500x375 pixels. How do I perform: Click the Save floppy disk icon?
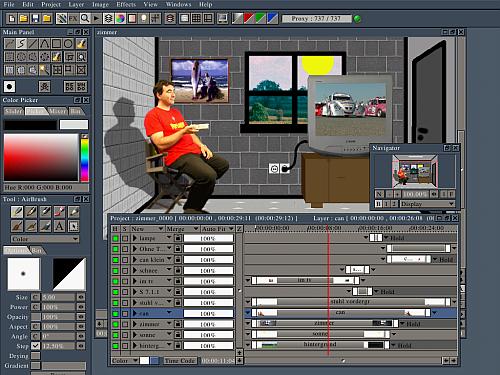click(x=35, y=18)
